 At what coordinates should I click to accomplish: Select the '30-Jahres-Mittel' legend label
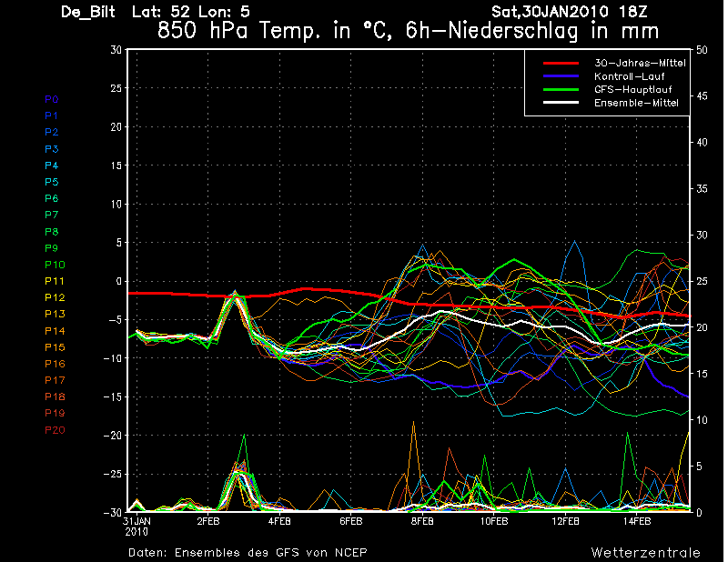pos(640,63)
